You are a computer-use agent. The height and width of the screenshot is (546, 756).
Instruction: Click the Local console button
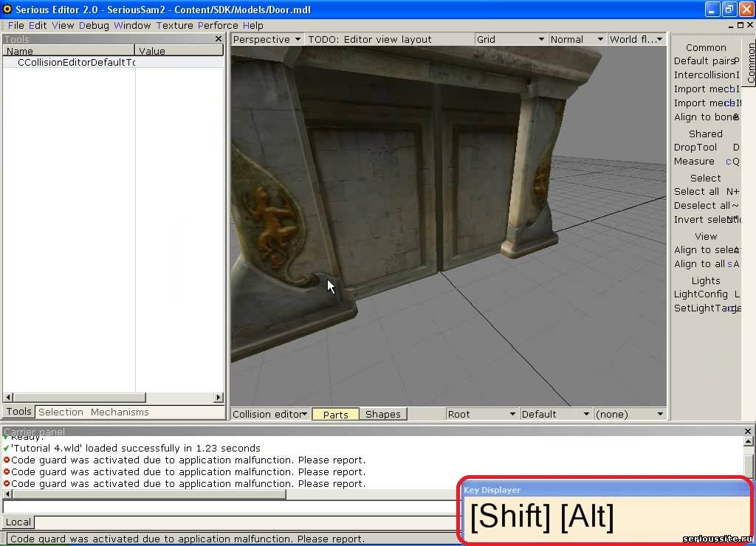(x=18, y=522)
